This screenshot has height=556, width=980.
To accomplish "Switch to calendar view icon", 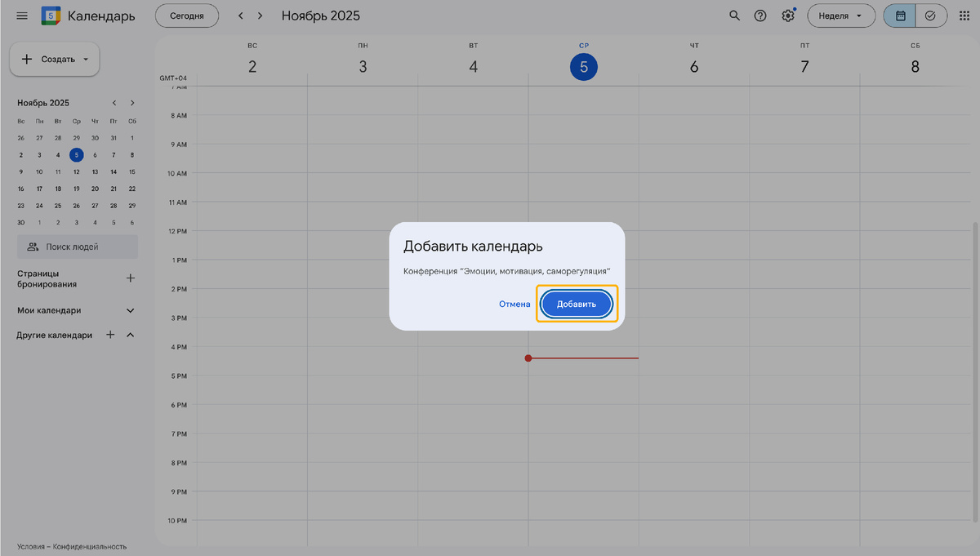I will [x=900, y=16].
